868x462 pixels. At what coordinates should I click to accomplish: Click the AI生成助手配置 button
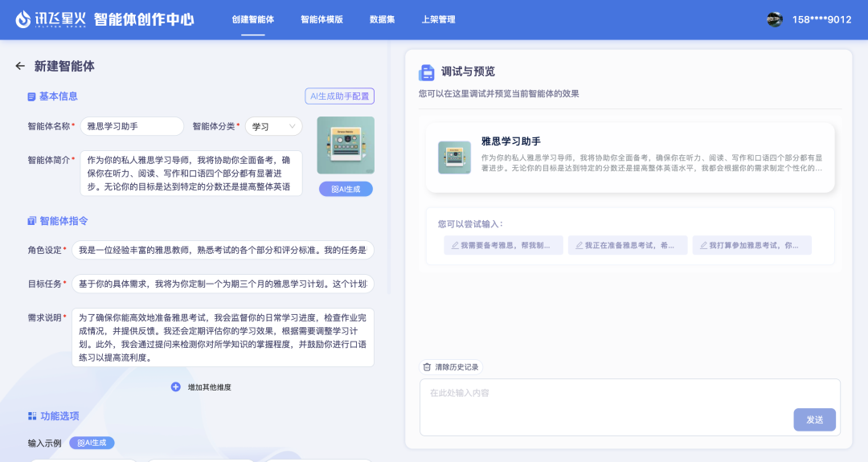339,96
